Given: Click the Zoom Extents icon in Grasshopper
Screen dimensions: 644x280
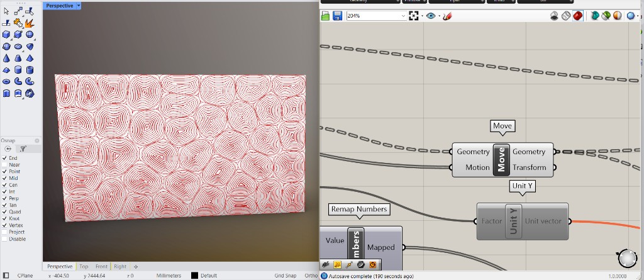Looking at the screenshot, I should pos(414,16).
